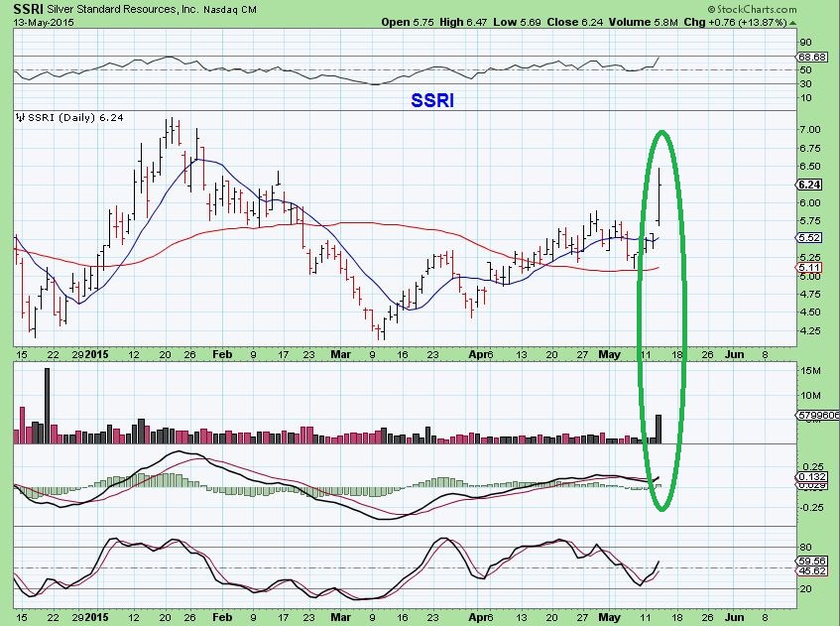This screenshot has height=626, width=840.
Task: Click the Nasdaq CM exchange label
Action: [x=230, y=10]
